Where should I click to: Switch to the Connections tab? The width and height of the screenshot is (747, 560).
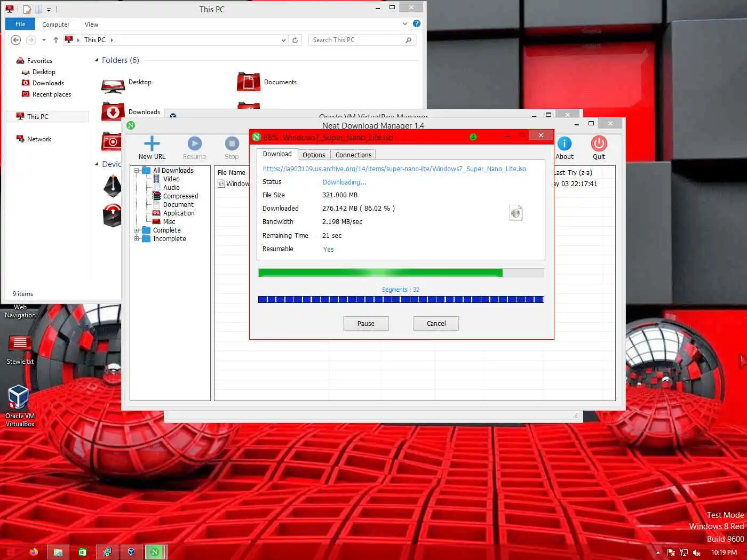click(353, 155)
